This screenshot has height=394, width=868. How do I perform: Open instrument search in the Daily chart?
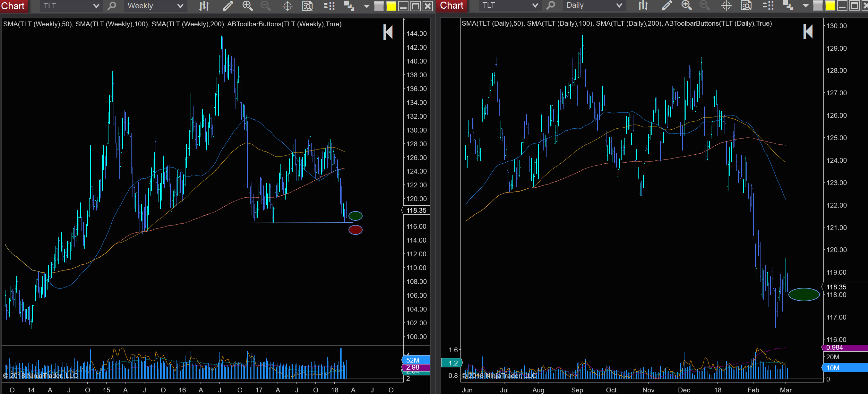(x=551, y=5)
